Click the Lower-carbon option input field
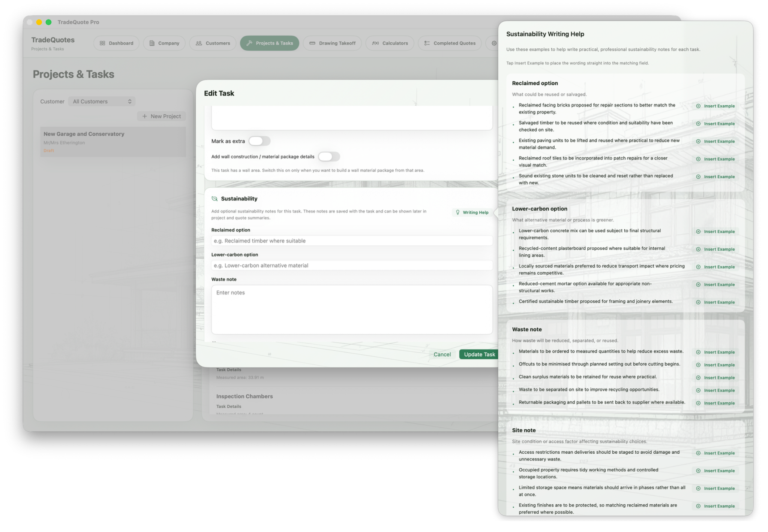The height and width of the screenshot is (532, 768). (x=352, y=266)
